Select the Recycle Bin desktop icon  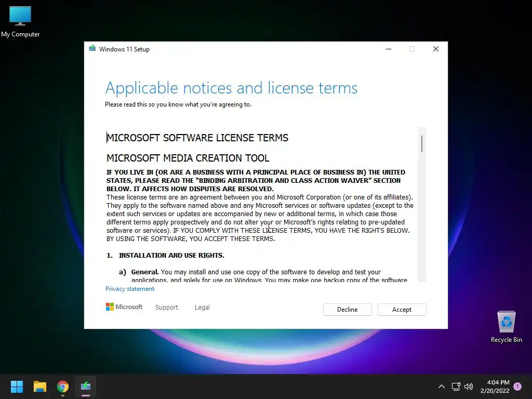click(506, 327)
